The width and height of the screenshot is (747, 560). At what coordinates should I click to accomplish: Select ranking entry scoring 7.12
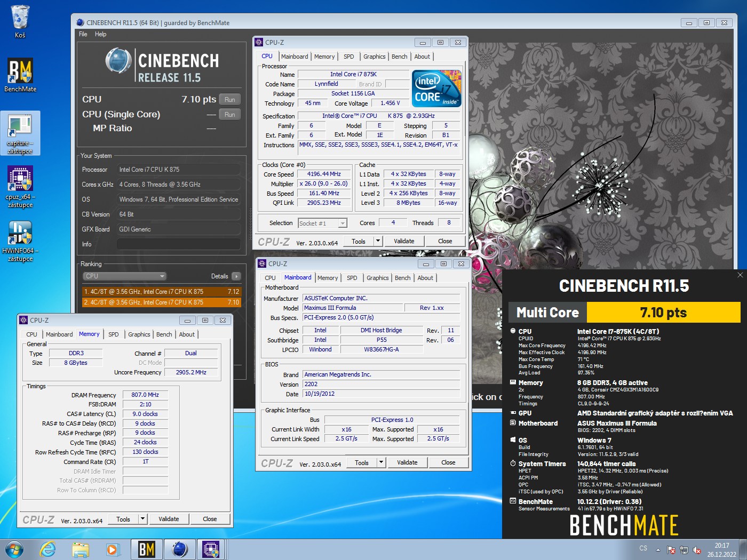coord(161,292)
